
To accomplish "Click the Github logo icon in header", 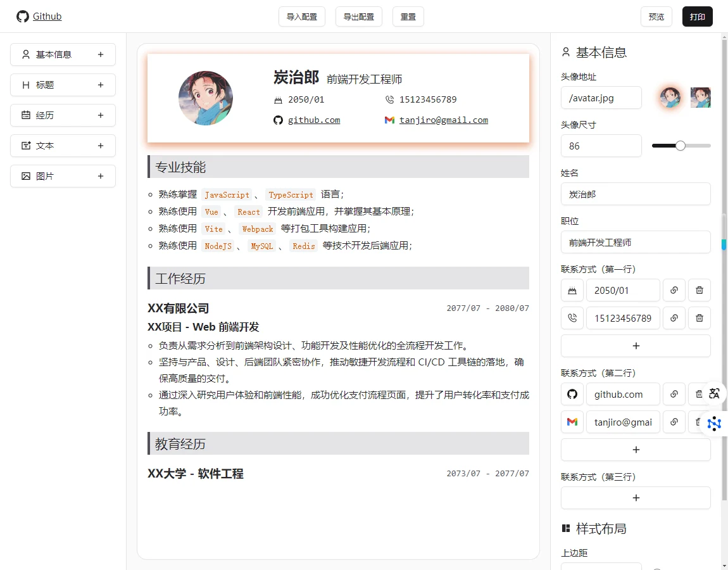I will tap(22, 16).
